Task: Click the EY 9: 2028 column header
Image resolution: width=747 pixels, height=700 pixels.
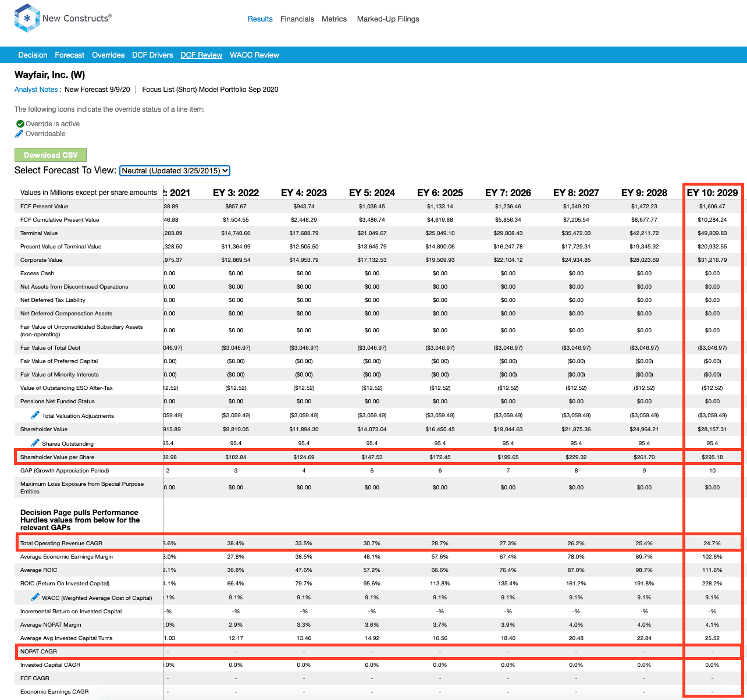Action: (x=644, y=193)
